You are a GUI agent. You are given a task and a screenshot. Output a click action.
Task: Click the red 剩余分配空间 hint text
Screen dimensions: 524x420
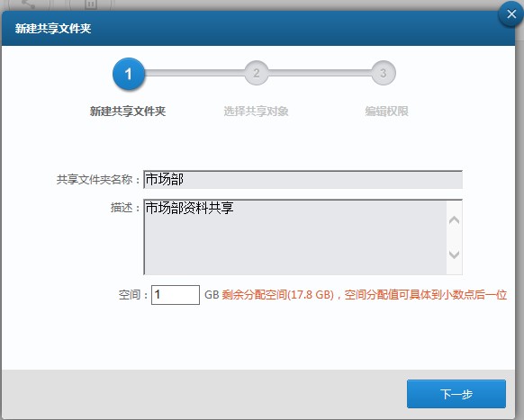pyautogui.click(x=365, y=295)
